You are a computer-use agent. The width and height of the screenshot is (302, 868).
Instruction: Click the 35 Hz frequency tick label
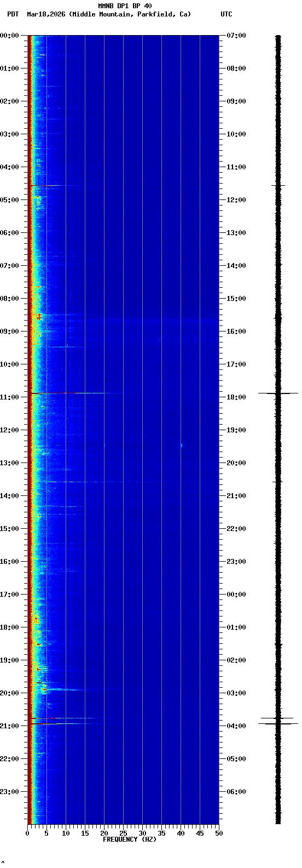(x=161, y=833)
